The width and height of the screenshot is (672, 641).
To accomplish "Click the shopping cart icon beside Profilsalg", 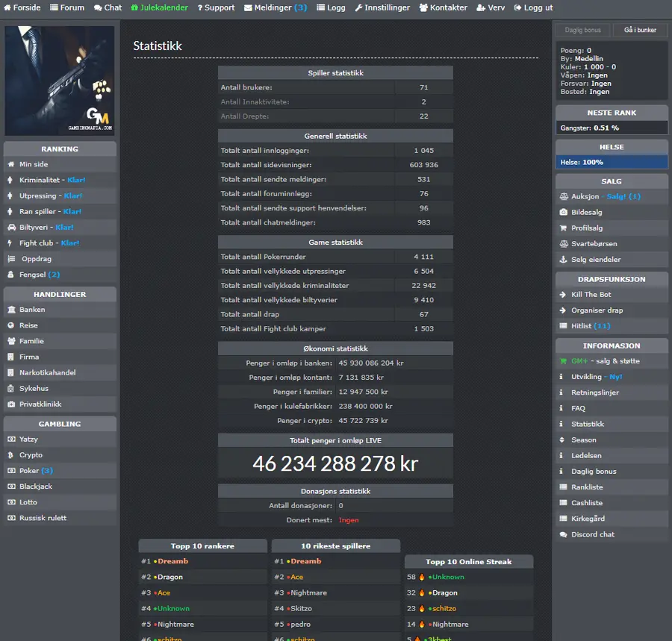I will [563, 228].
